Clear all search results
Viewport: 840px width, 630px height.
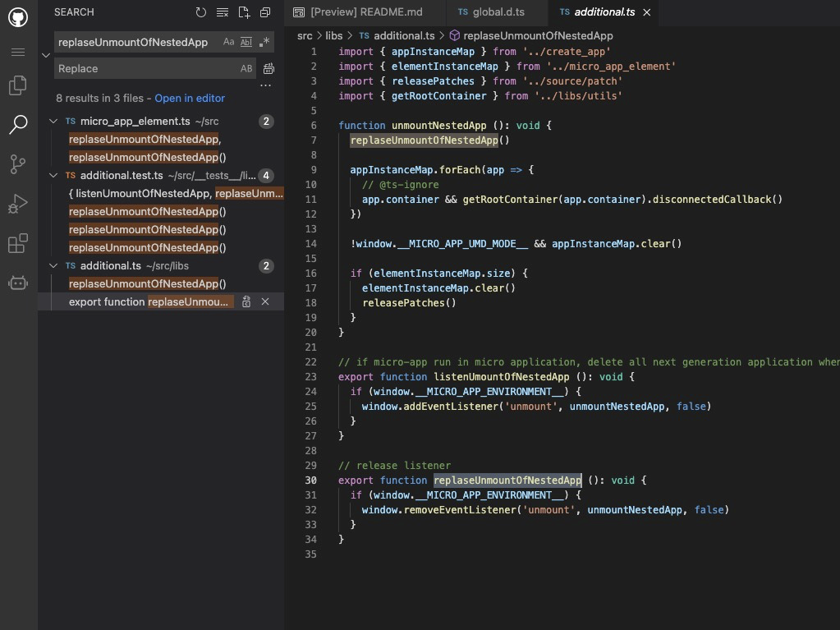(x=222, y=11)
